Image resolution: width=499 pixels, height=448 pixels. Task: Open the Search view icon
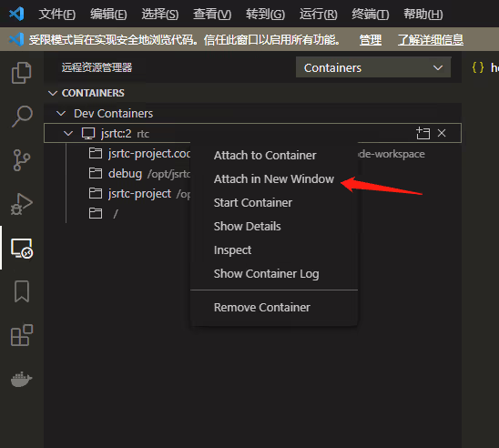tap(22, 117)
